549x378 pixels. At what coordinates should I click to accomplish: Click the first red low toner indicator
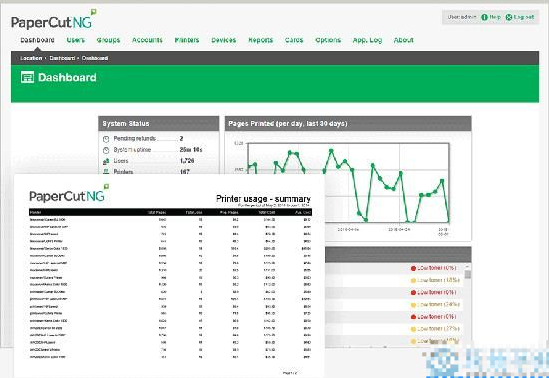(413, 268)
